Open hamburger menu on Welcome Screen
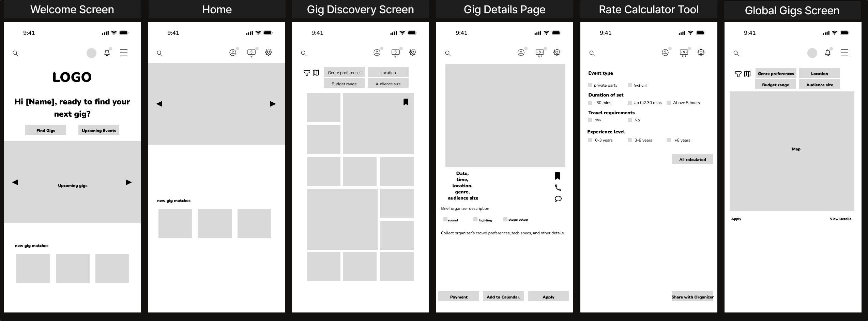 click(124, 53)
